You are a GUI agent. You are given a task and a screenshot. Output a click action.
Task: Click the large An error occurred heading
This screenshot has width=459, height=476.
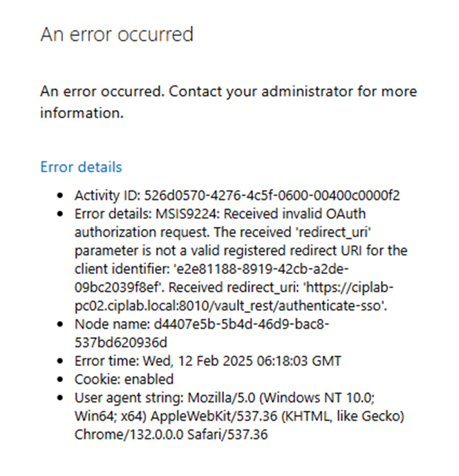[117, 34]
